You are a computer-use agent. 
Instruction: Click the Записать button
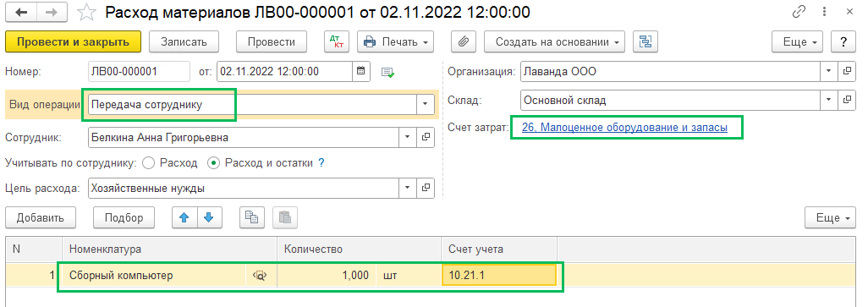tap(184, 41)
